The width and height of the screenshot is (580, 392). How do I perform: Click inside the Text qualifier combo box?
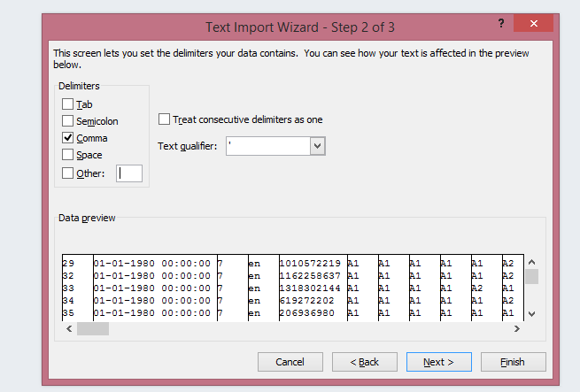(x=267, y=146)
